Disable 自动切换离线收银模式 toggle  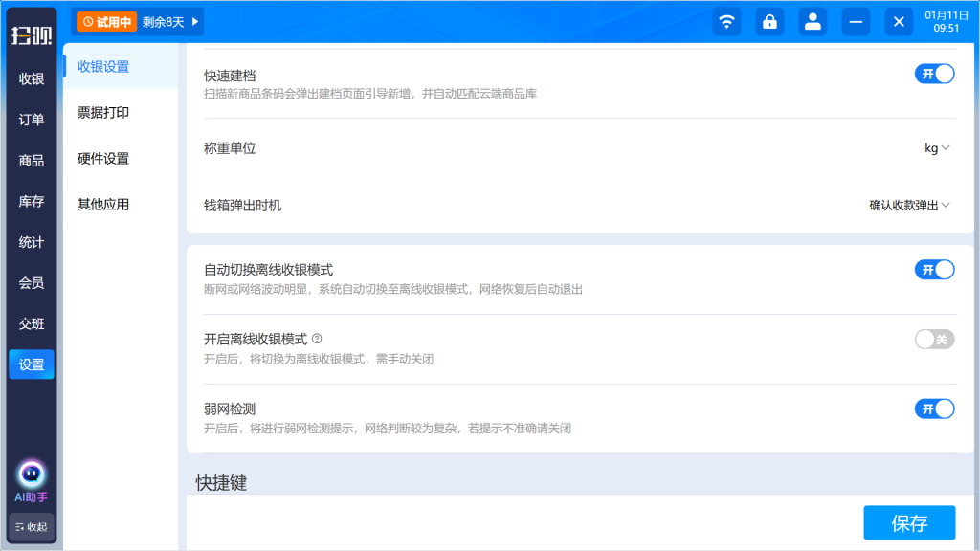pyautogui.click(x=934, y=270)
